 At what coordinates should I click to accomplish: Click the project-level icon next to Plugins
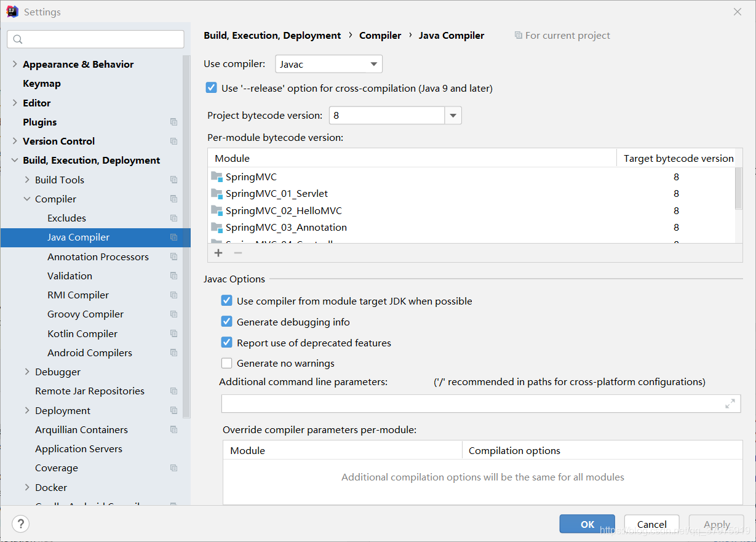click(x=173, y=122)
